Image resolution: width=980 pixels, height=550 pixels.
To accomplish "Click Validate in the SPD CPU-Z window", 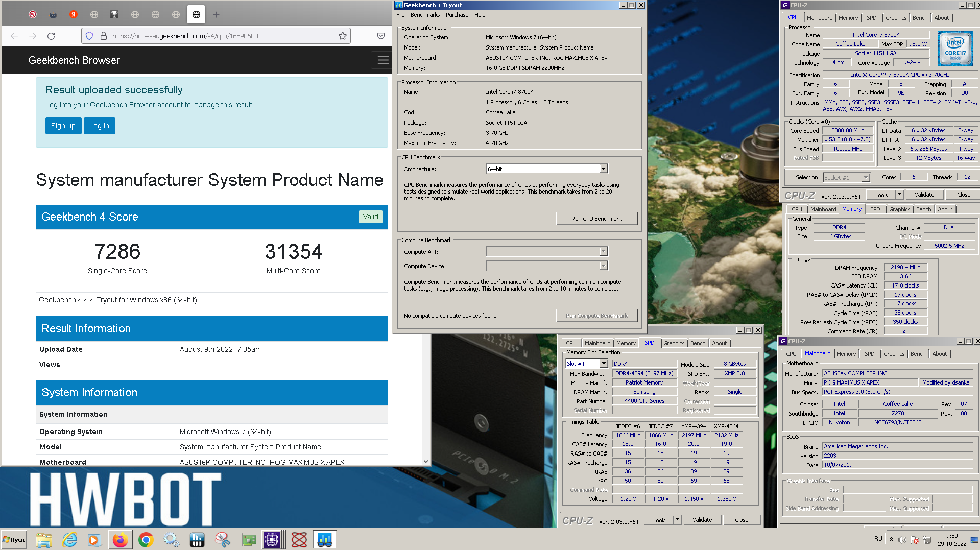I will [702, 520].
